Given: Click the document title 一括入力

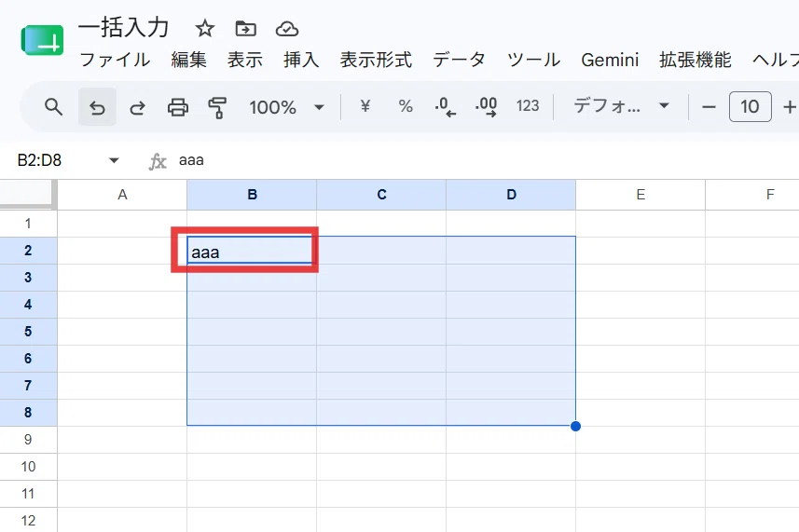Looking at the screenshot, I should pyautogui.click(x=123, y=28).
